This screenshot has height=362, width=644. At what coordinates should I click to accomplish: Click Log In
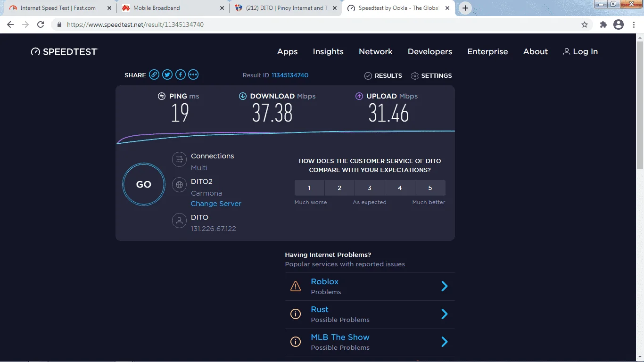580,52
